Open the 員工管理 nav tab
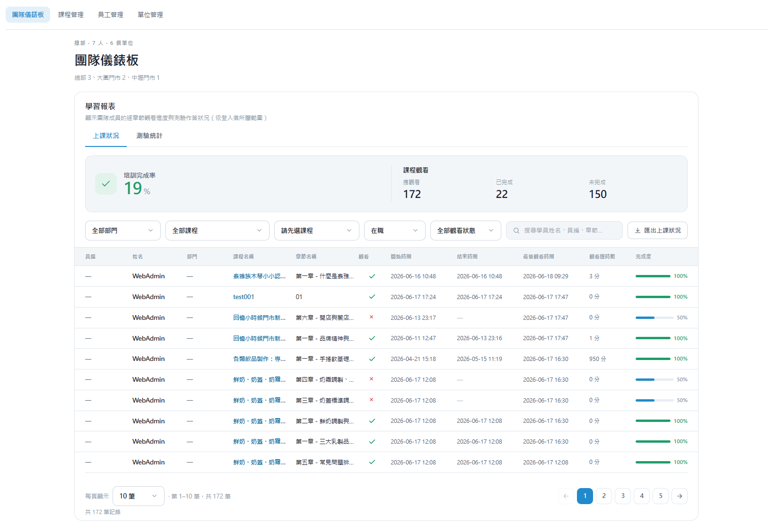 (111, 15)
